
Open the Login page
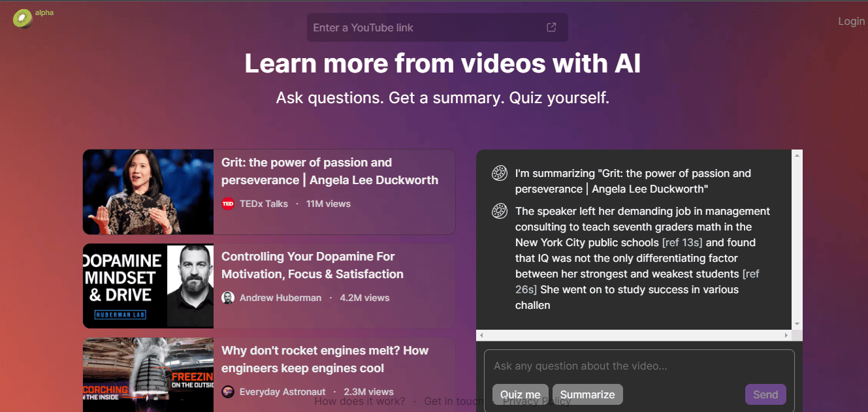(851, 21)
